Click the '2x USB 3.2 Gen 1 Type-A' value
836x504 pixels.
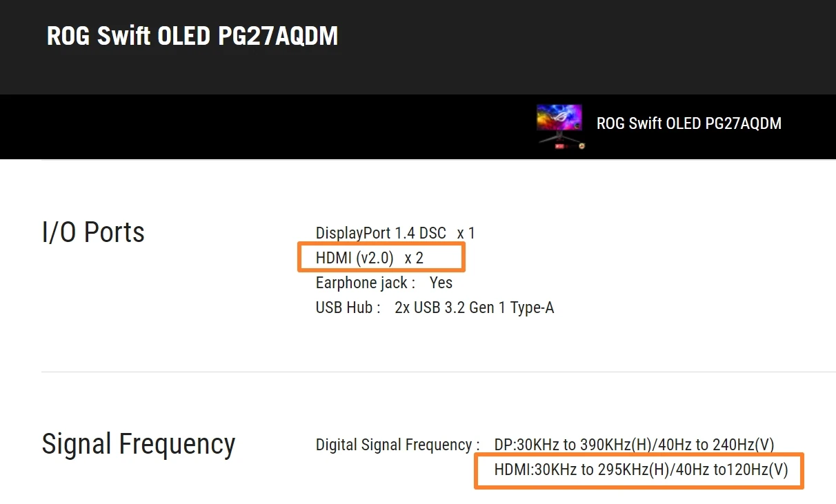[474, 308]
